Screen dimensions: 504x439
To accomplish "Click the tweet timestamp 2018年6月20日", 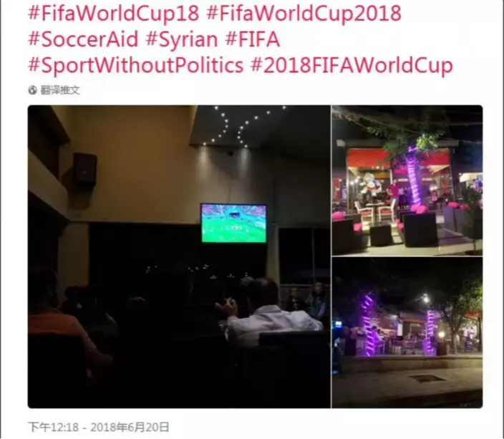I will (130, 427).
